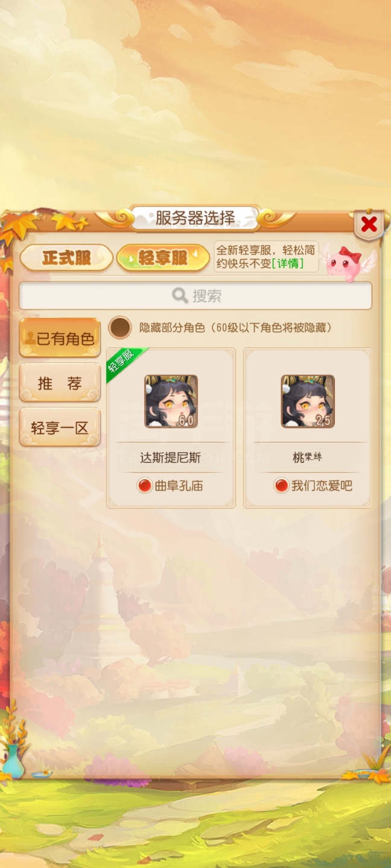Click the red status dot beside 我们恋爱吧

click(x=281, y=485)
